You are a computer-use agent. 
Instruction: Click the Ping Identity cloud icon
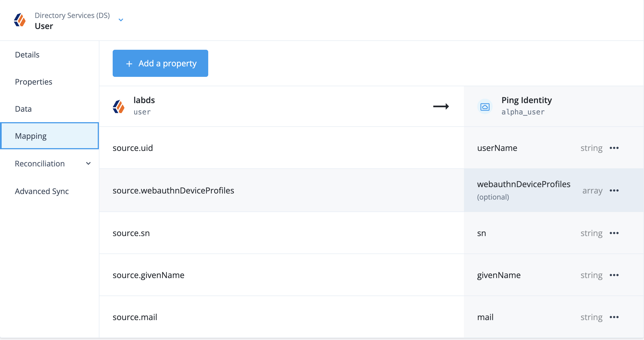485,106
